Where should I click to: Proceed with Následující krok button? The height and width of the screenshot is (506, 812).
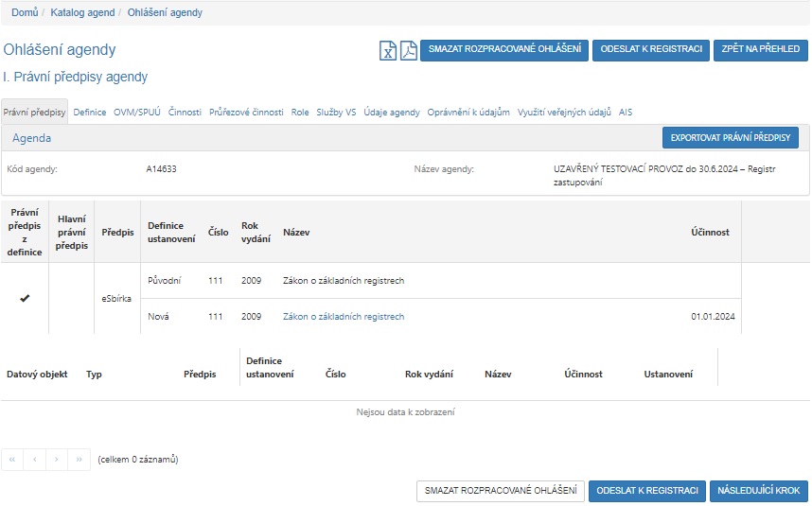759,491
